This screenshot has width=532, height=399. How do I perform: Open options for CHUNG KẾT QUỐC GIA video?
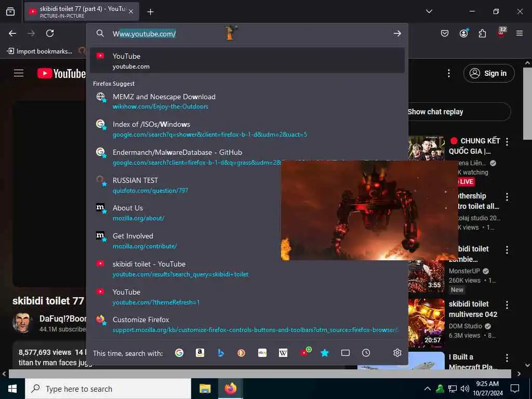507,142
